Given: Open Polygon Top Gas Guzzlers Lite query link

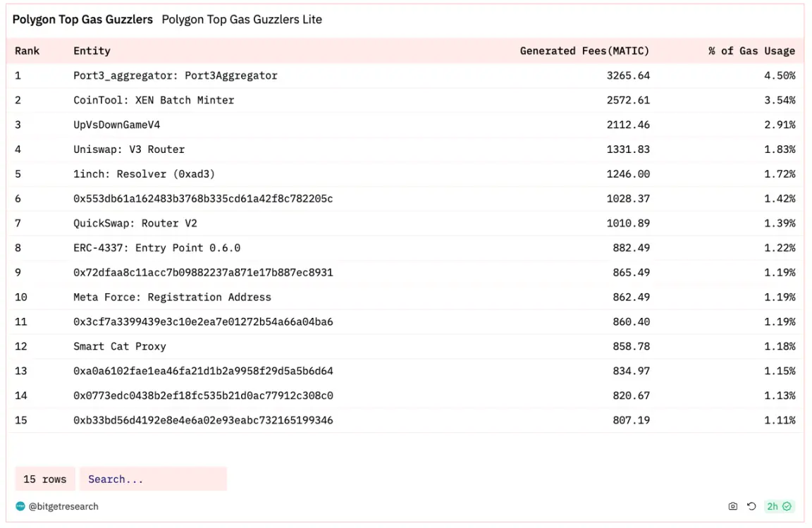Looking at the screenshot, I should tap(242, 20).
